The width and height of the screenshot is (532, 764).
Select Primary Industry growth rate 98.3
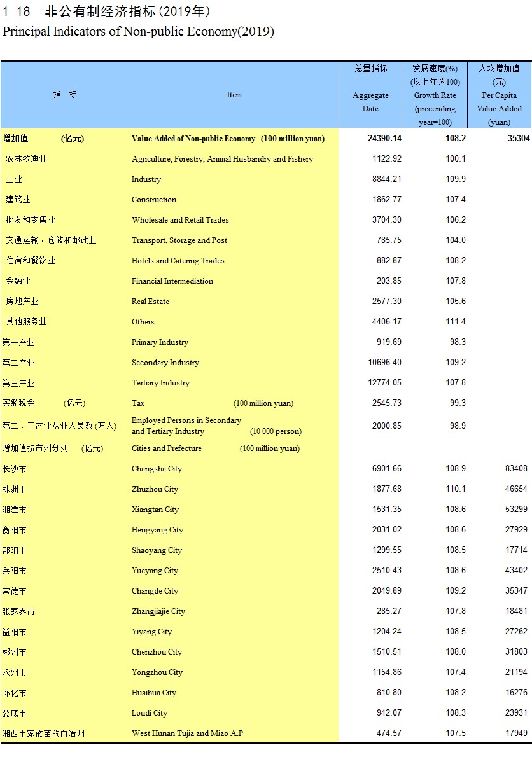(x=458, y=342)
